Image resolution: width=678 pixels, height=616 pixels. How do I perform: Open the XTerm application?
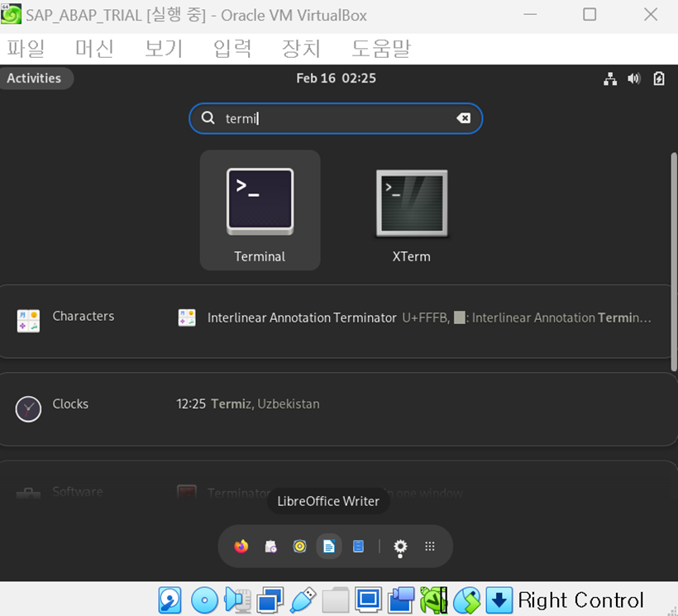(x=411, y=211)
